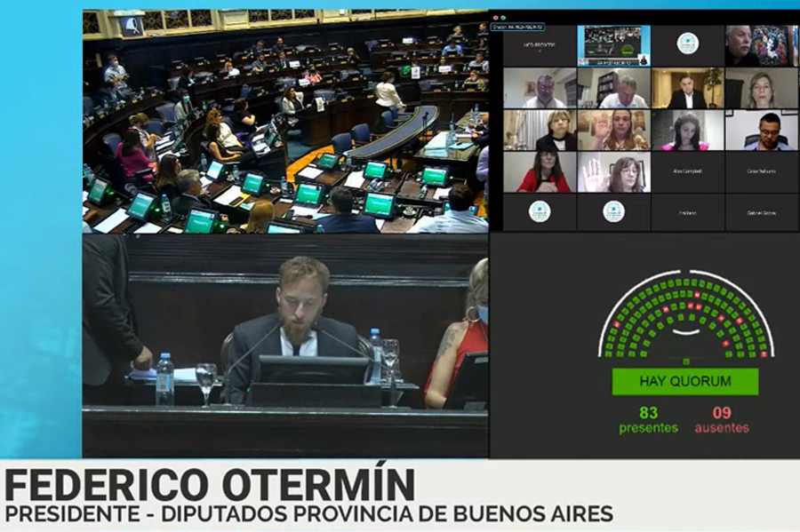Click the red window dot in the video call
The width and height of the screenshot is (800, 532).
(494, 17)
